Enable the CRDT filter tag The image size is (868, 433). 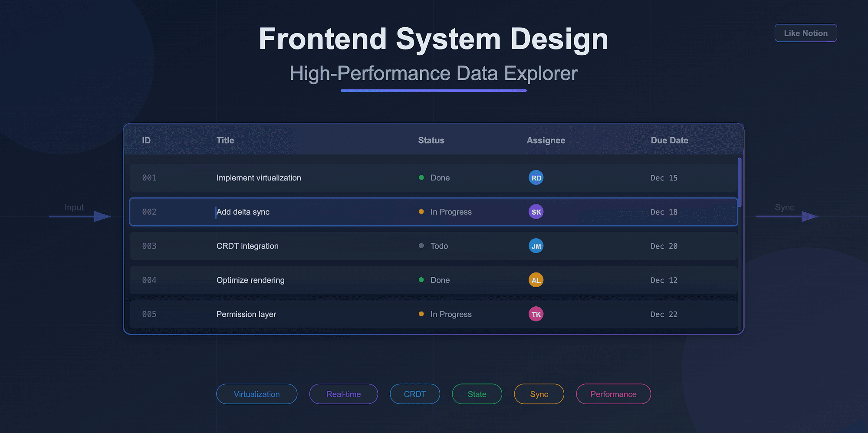(x=414, y=394)
